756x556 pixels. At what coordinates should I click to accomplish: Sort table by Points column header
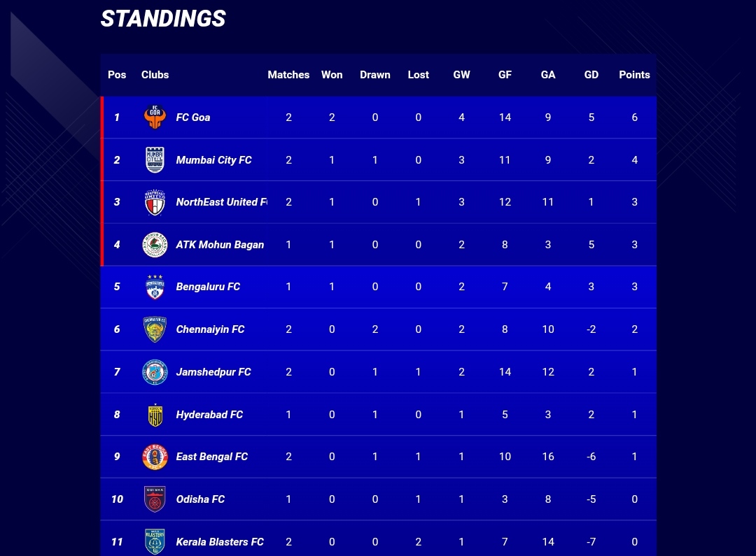pos(634,75)
